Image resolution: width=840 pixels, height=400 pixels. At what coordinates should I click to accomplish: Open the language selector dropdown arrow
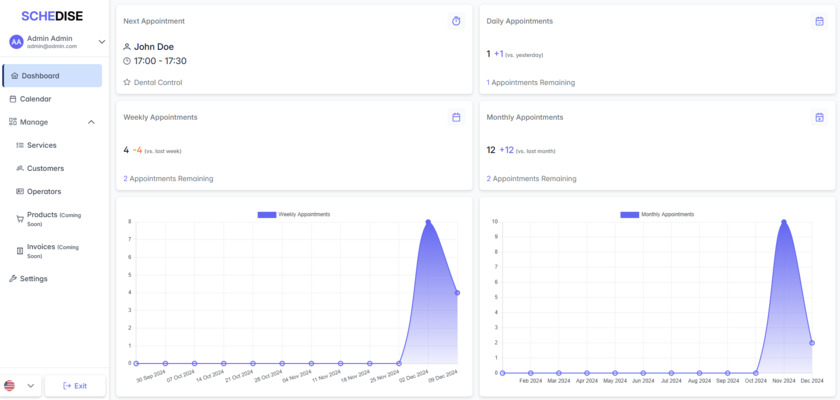pos(31,385)
